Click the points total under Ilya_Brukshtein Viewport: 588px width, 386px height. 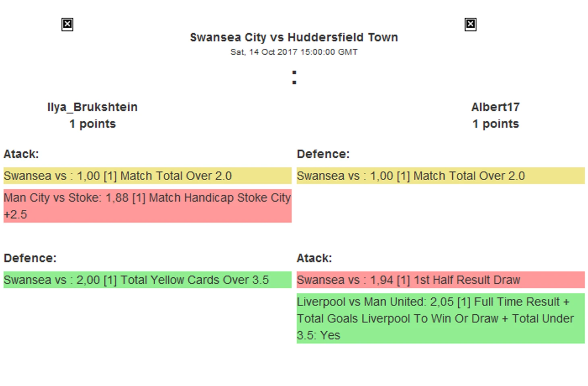pyautogui.click(x=92, y=124)
